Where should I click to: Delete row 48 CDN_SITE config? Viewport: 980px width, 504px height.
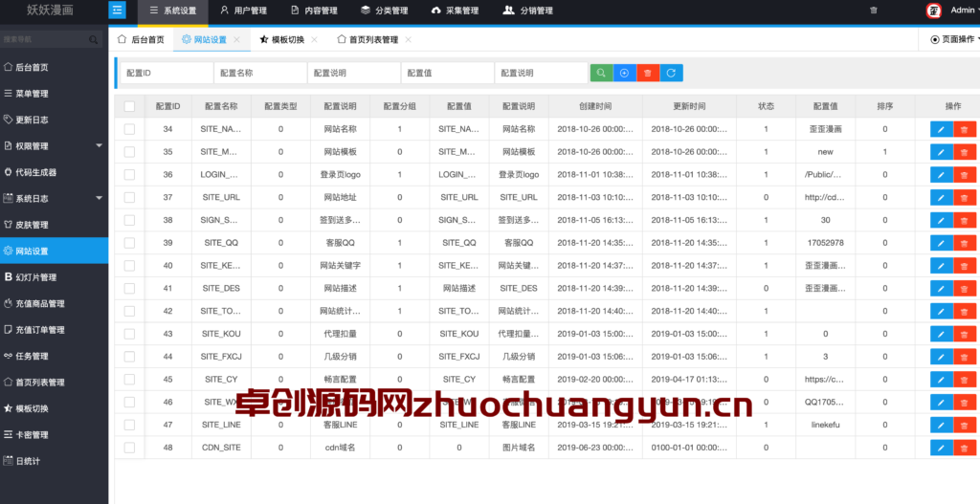click(965, 448)
